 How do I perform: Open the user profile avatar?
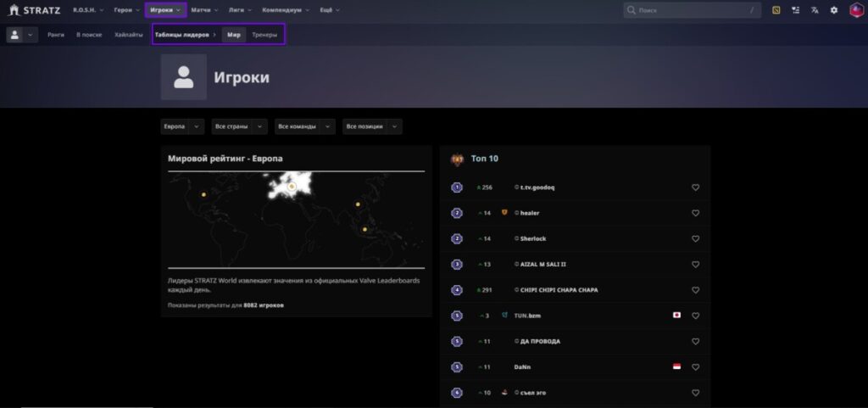click(856, 10)
